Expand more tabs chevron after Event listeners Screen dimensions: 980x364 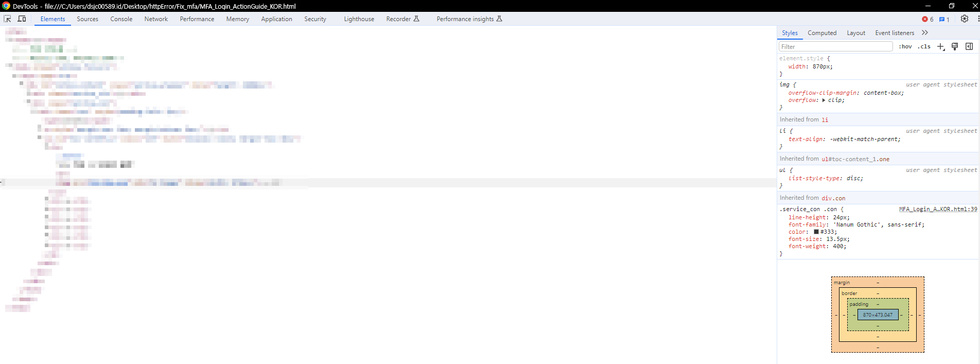925,32
